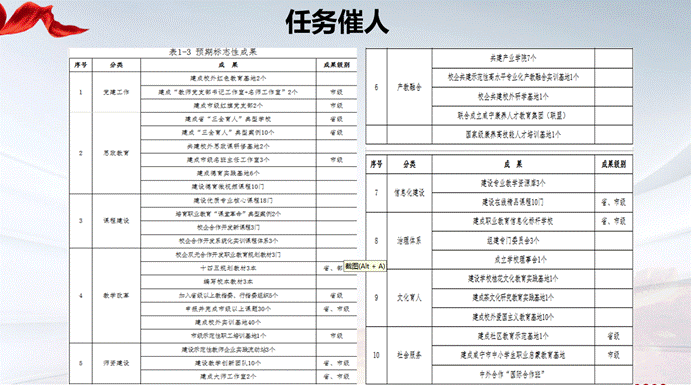Viewport: 691px width, 385px height.
Task: Click the row 申报并完成市级以上课题30个
Action: [228, 309]
